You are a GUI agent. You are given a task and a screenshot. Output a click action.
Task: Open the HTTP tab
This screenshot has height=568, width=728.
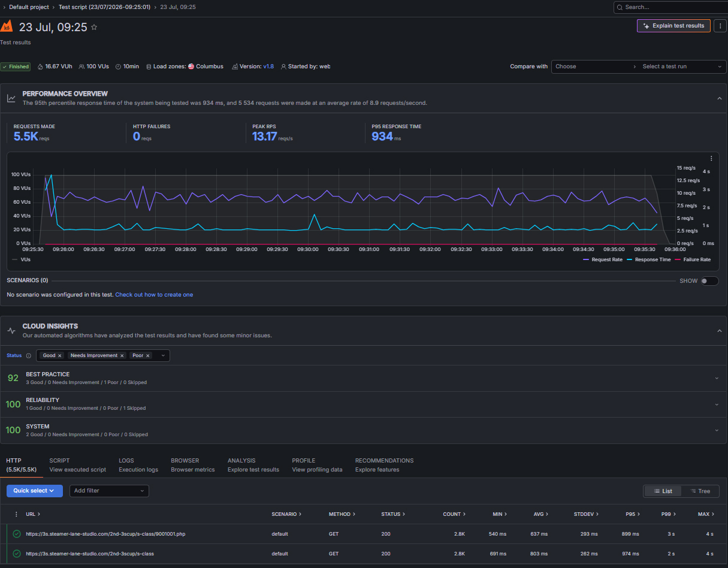click(x=22, y=465)
